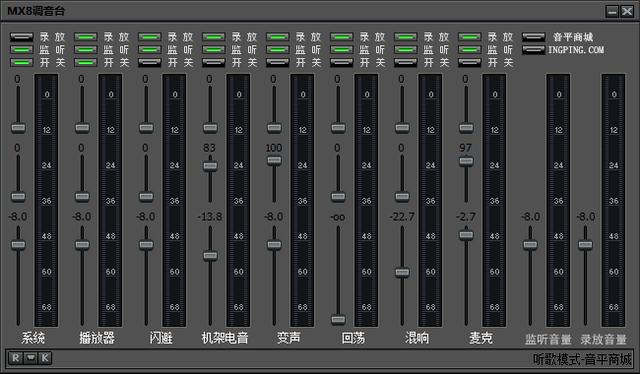The width and height of the screenshot is (640, 374).
Task: Click the 变声 channel name label
Action: tap(289, 338)
